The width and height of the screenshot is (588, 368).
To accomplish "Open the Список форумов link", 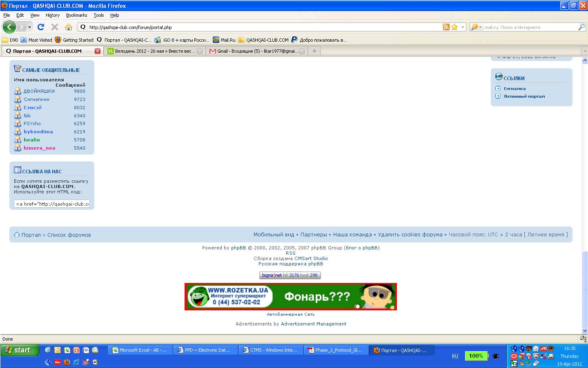I will click(69, 235).
